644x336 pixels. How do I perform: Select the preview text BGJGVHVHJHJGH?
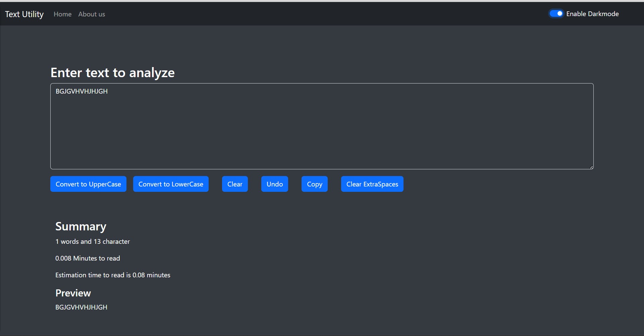[x=81, y=307]
